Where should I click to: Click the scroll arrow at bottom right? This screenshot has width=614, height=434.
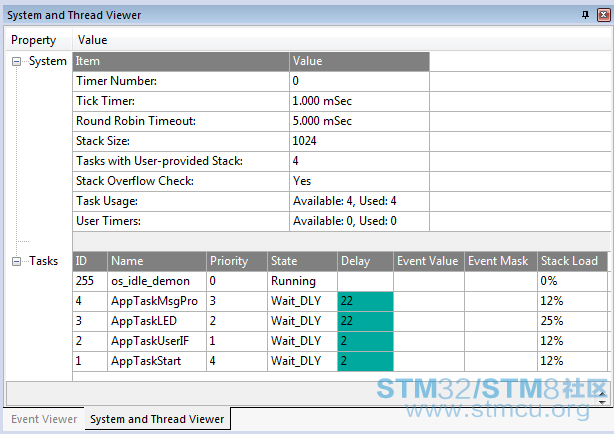coord(603,402)
